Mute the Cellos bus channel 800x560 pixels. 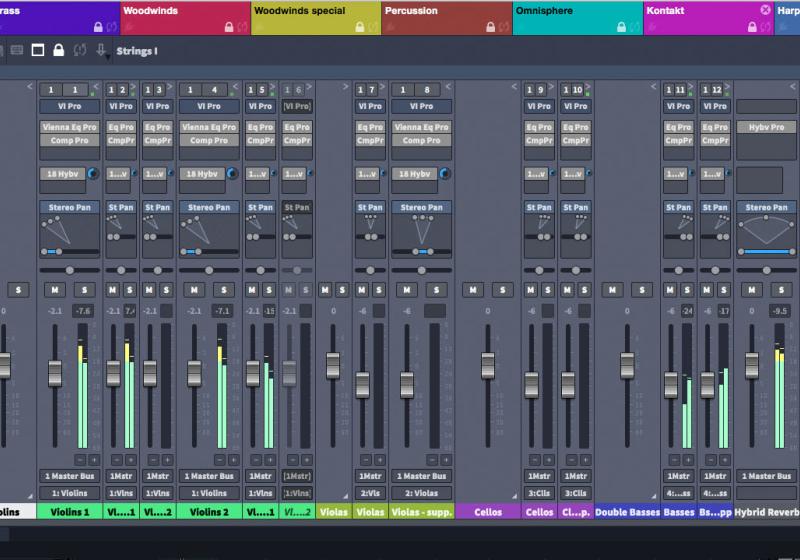pos(471,289)
